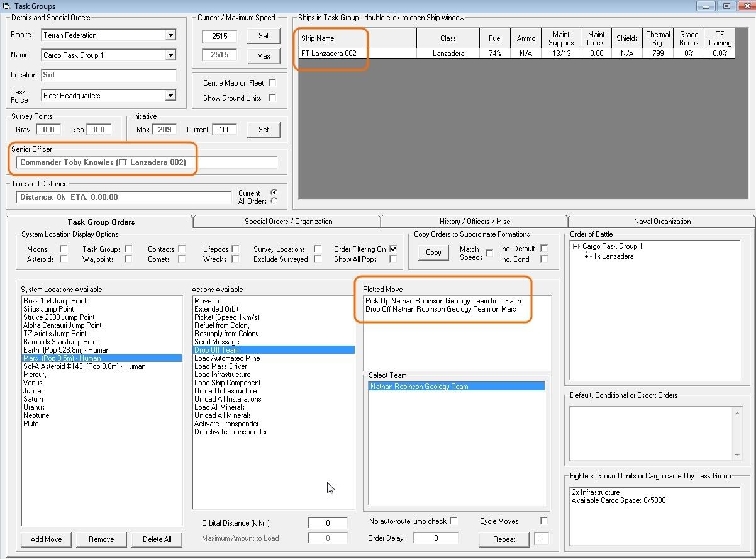
Task: Click the Add Move button
Action: [46, 539]
